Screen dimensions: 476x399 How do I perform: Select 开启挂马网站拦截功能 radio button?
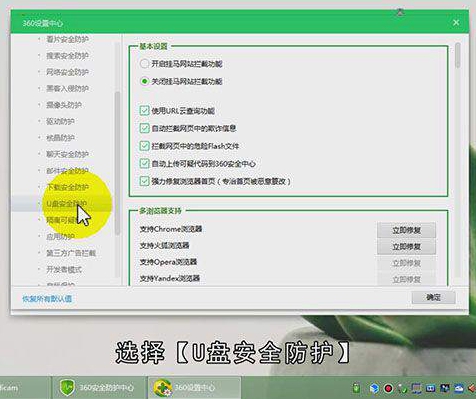(144, 64)
